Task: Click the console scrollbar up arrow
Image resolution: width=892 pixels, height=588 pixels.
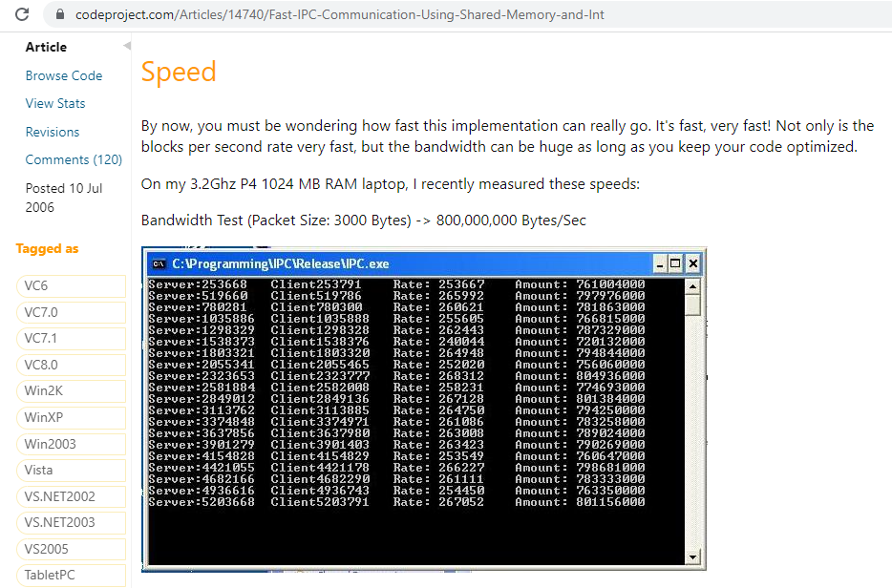Action: tap(693, 285)
